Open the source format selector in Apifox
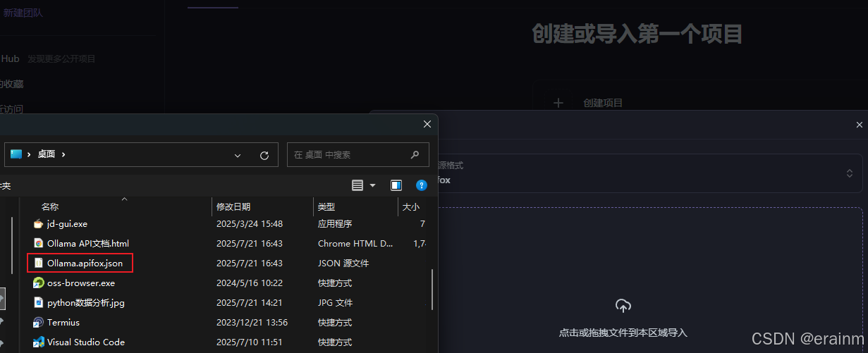The image size is (868, 353). (x=649, y=173)
